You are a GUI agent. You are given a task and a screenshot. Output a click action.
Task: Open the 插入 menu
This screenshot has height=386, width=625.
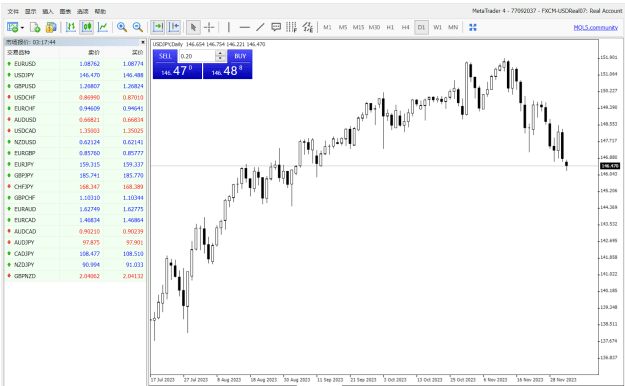point(48,11)
